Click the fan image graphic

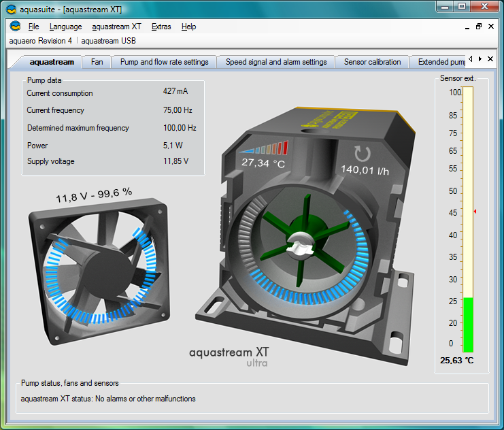[x=99, y=271]
